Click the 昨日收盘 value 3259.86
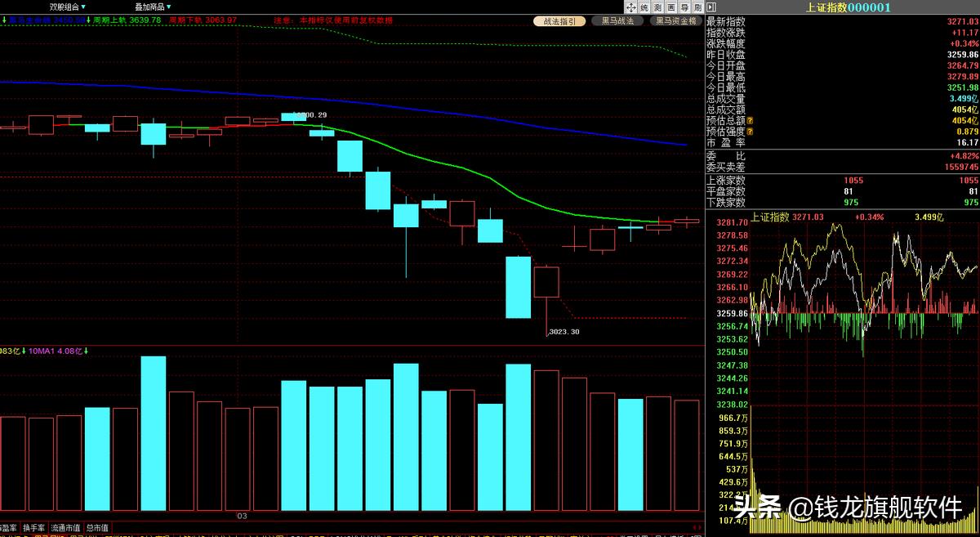Screen dimensions: 980x537 click(x=964, y=54)
